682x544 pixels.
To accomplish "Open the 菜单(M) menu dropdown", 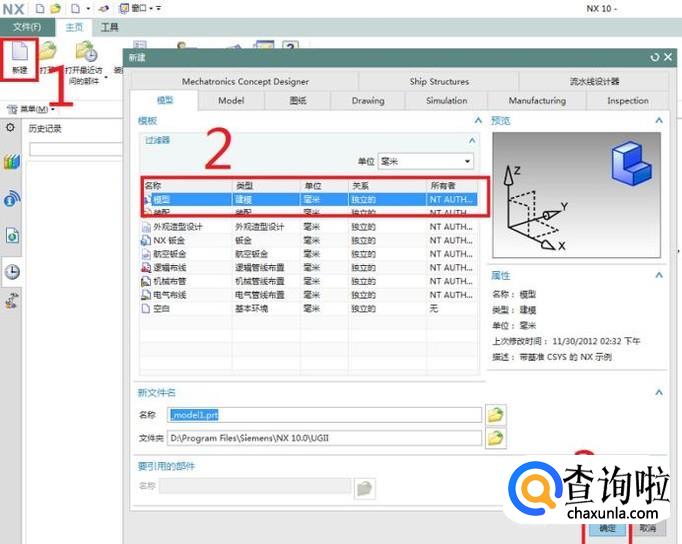I will tap(31, 109).
